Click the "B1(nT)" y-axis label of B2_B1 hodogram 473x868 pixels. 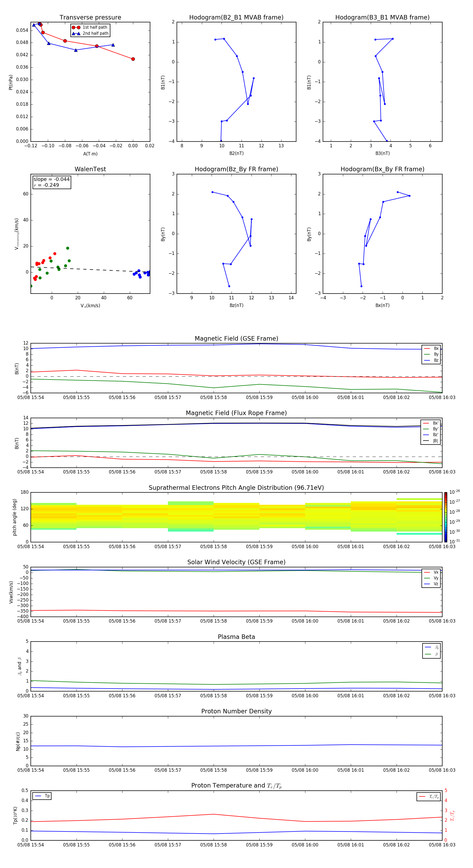163,82
